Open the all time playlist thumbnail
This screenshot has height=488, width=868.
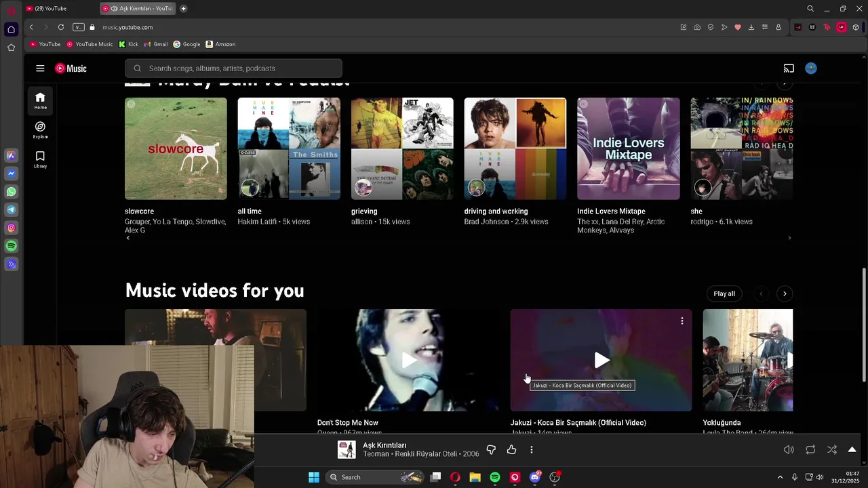(x=289, y=148)
